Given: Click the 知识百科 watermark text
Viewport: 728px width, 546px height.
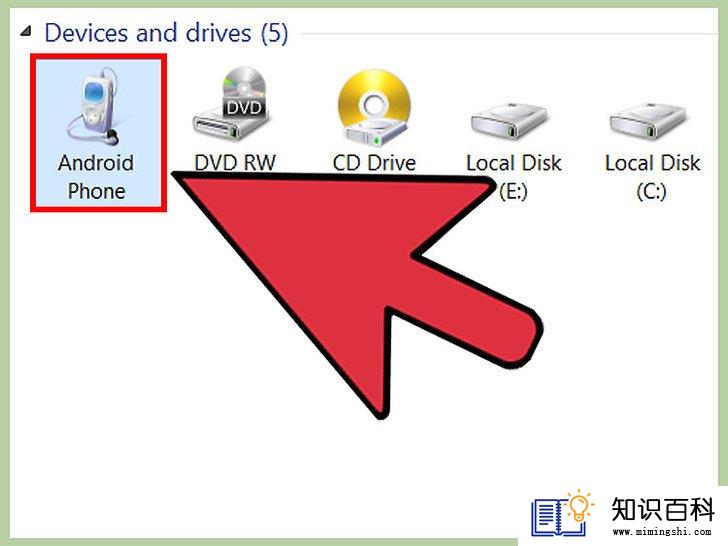Looking at the screenshot, I should (663, 509).
